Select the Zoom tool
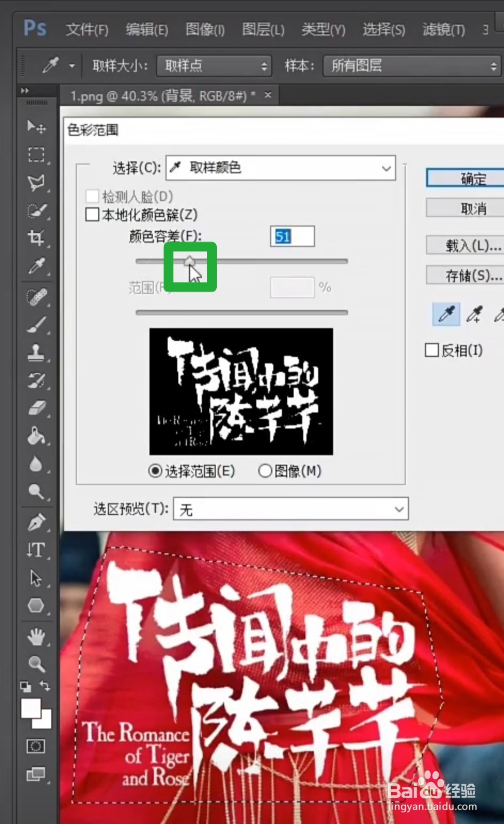This screenshot has height=824, width=504. point(36,664)
